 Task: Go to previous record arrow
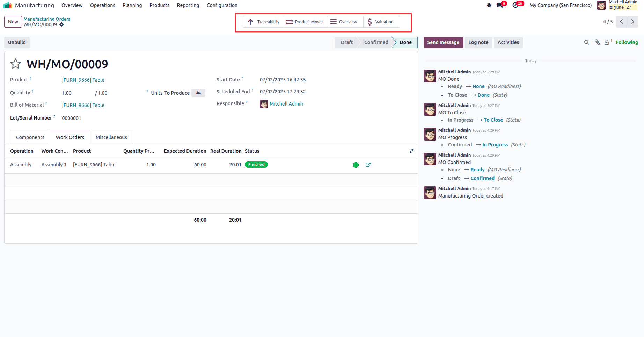[x=621, y=22]
